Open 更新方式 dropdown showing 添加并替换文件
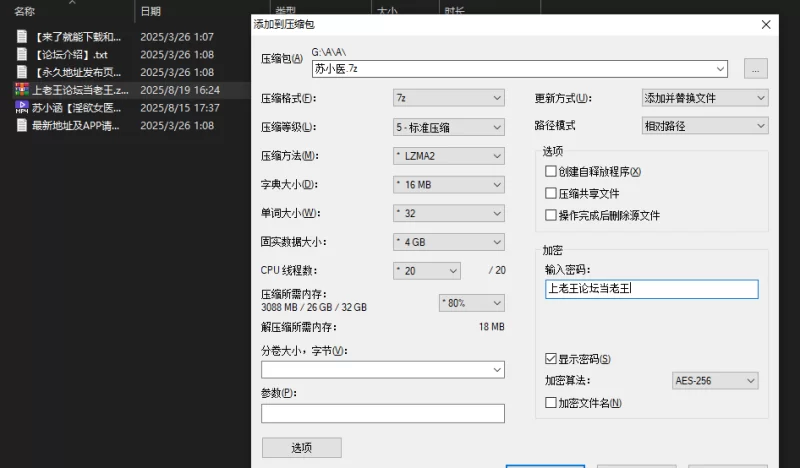The image size is (800, 468). coord(705,98)
